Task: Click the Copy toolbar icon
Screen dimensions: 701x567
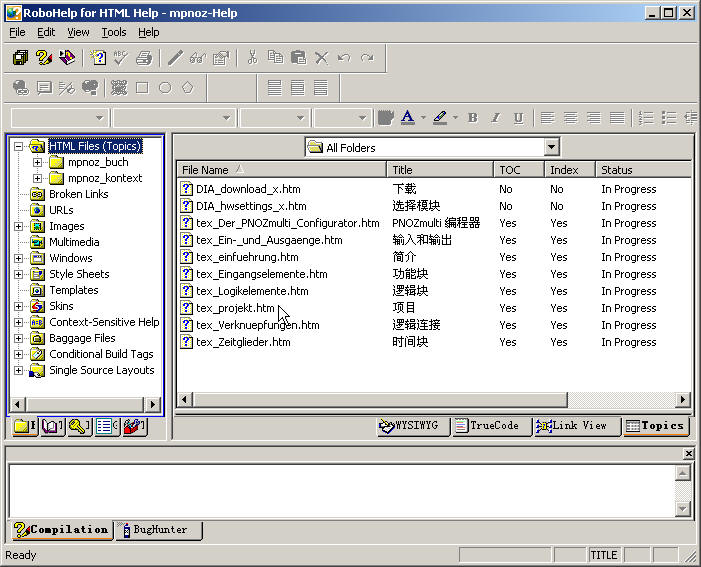Action: point(275,58)
